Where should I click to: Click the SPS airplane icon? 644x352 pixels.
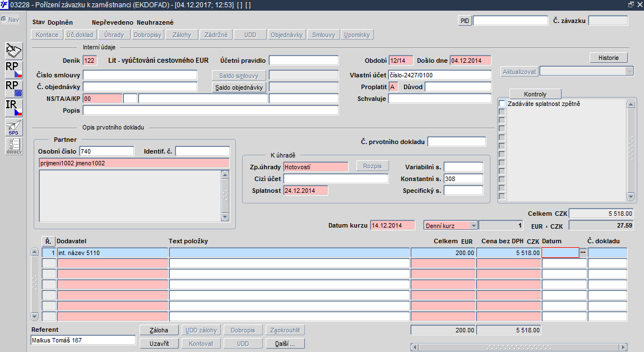14,127
